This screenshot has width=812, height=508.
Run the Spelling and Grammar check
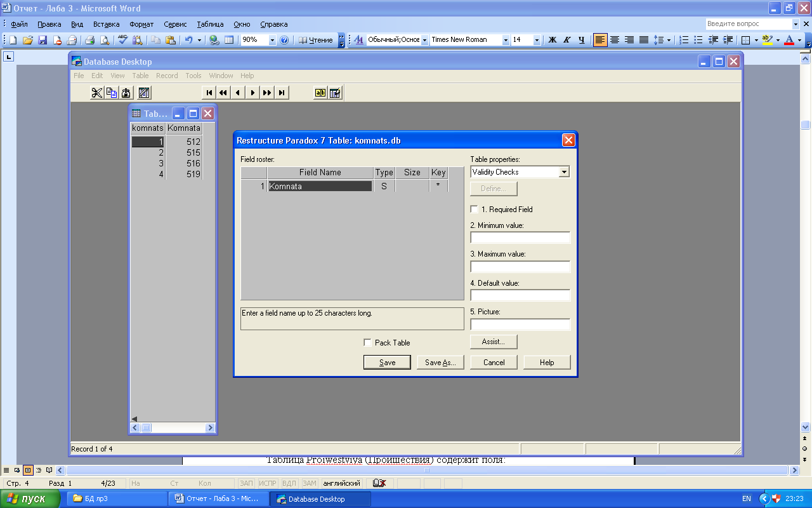tap(123, 40)
